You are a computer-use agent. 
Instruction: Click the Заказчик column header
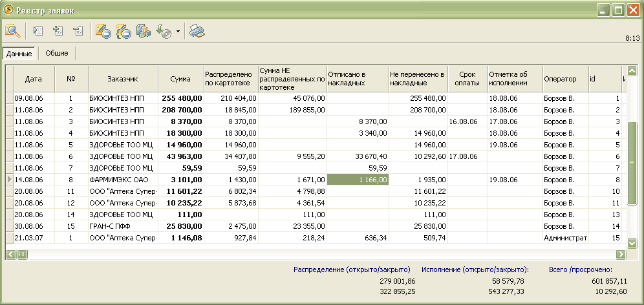pyautogui.click(x=123, y=79)
